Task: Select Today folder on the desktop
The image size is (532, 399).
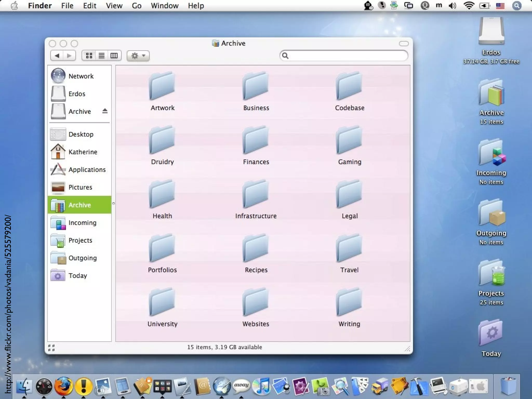Action: (491, 333)
